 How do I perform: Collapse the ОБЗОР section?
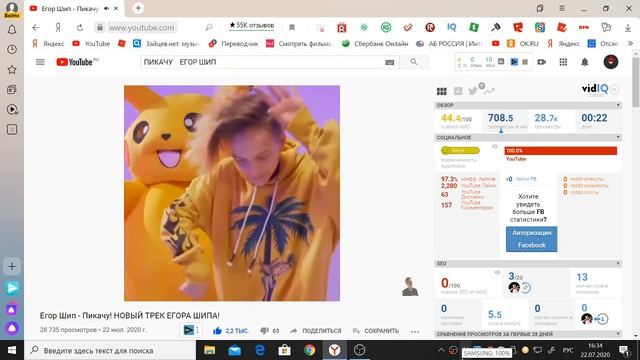(x=618, y=105)
